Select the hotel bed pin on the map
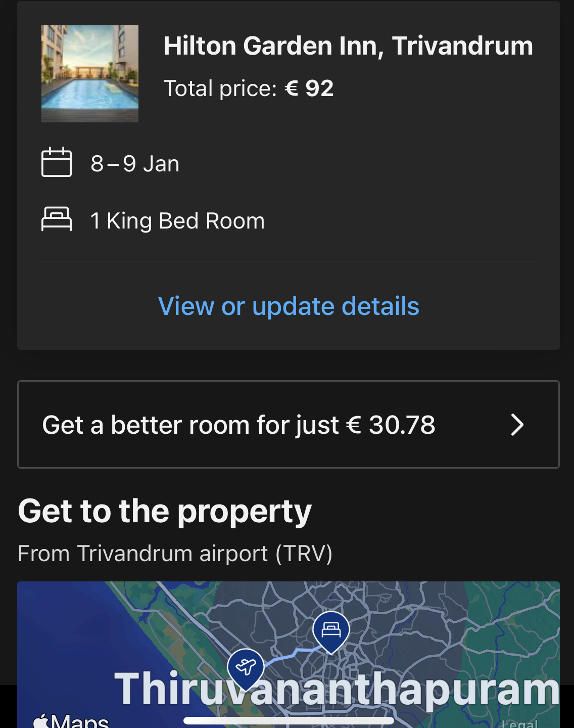This screenshot has width=574, height=728. click(x=331, y=631)
